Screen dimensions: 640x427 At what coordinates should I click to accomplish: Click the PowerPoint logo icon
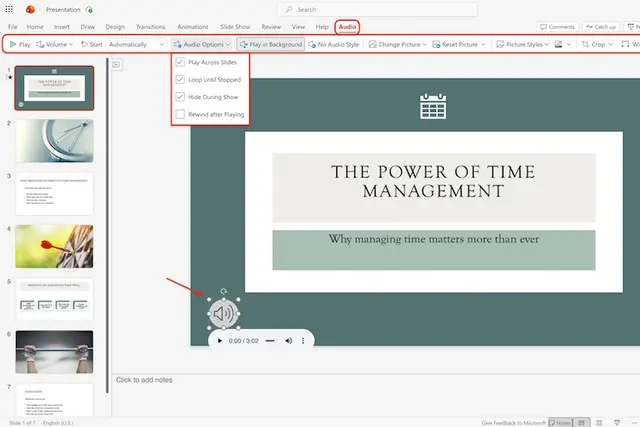pos(30,9)
